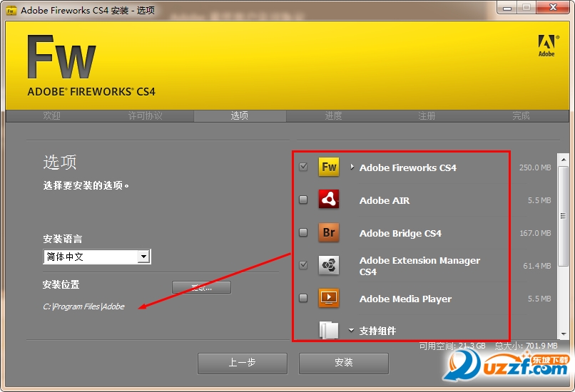Click the Bridge Br product icon
Viewport: 575px width, 392px height.
point(329,232)
